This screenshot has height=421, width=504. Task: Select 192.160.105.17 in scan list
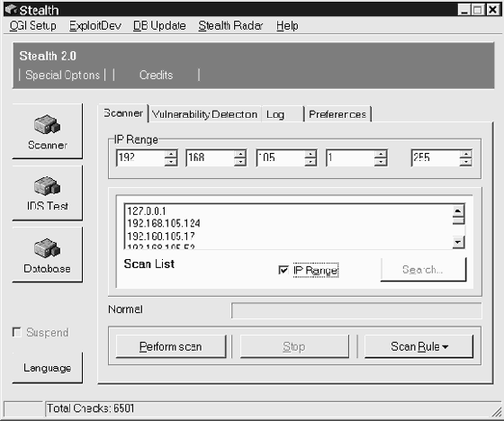click(x=161, y=237)
